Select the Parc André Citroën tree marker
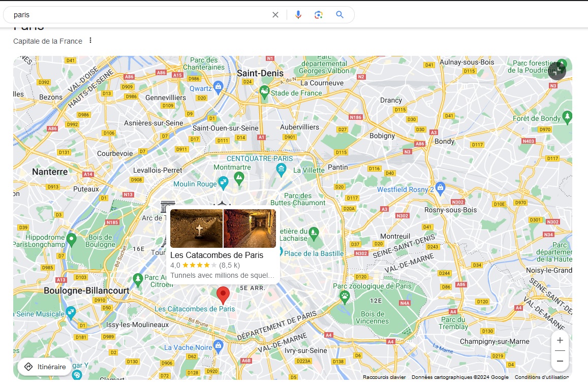This screenshot has width=588, height=389. point(138,279)
